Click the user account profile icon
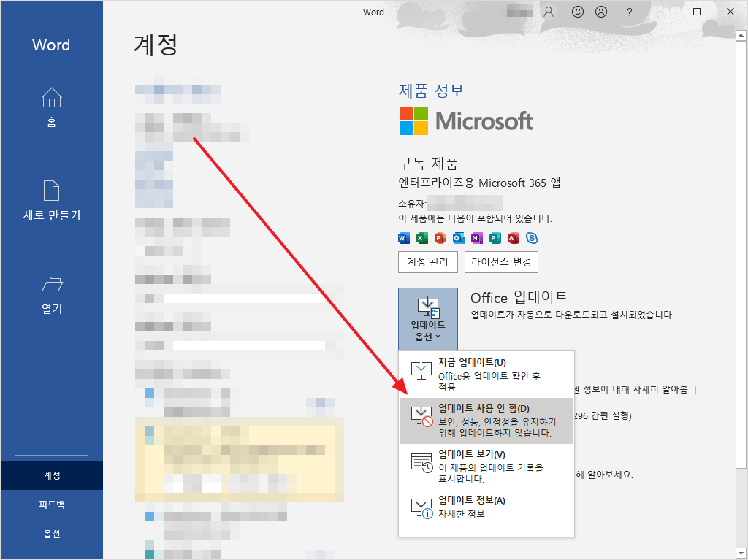 coord(549,12)
